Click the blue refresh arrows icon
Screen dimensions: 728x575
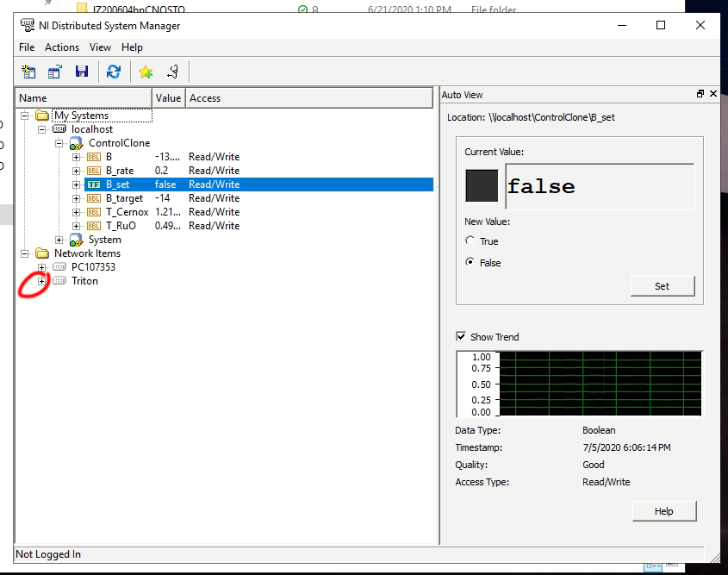(114, 72)
